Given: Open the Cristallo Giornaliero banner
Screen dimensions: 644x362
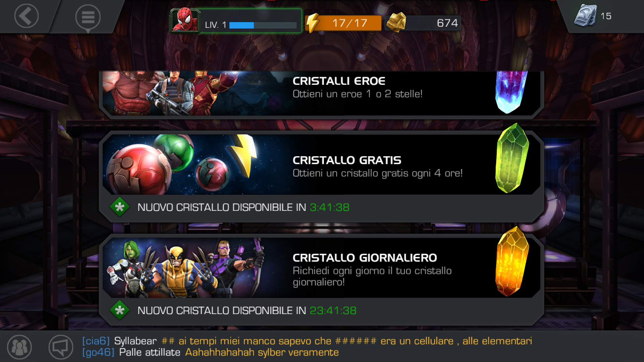Looking at the screenshot, I should tap(321, 267).
